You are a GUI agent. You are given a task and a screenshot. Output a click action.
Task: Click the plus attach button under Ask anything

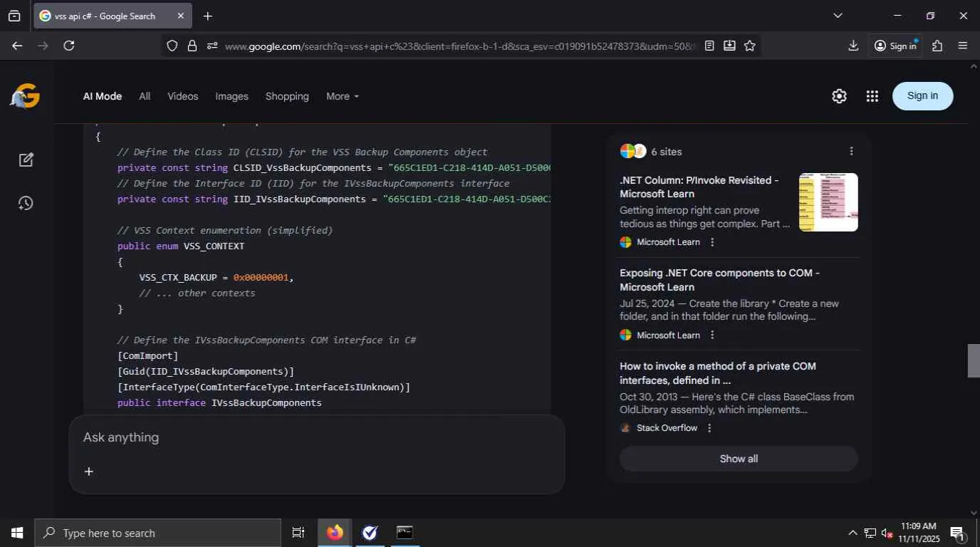click(x=89, y=472)
